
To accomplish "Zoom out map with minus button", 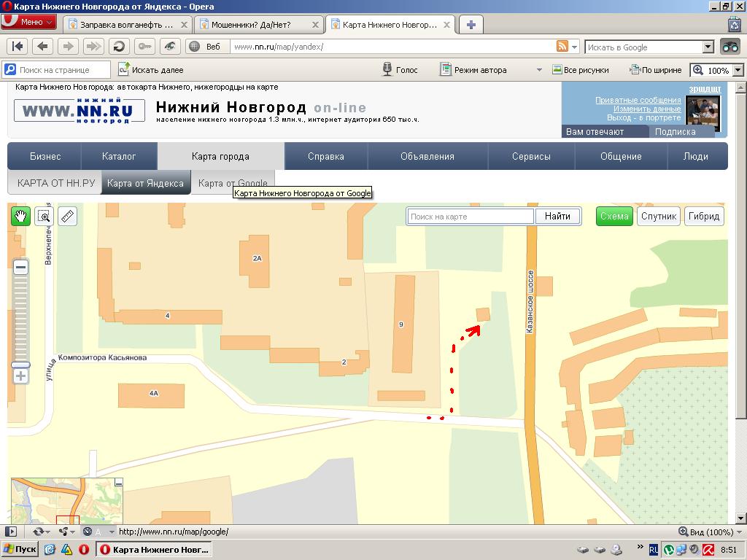I will pos(20,267).
